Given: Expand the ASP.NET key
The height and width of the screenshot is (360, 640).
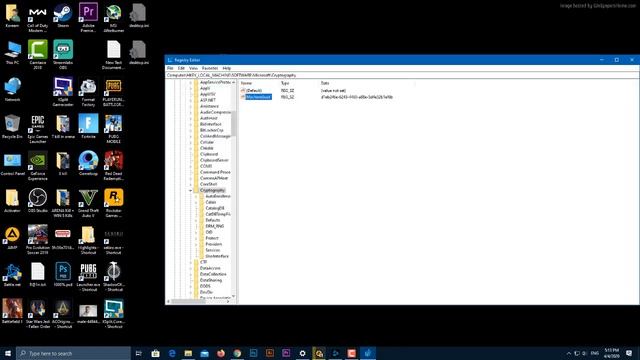Looking at the screenshot, I should tap(190, 100).
